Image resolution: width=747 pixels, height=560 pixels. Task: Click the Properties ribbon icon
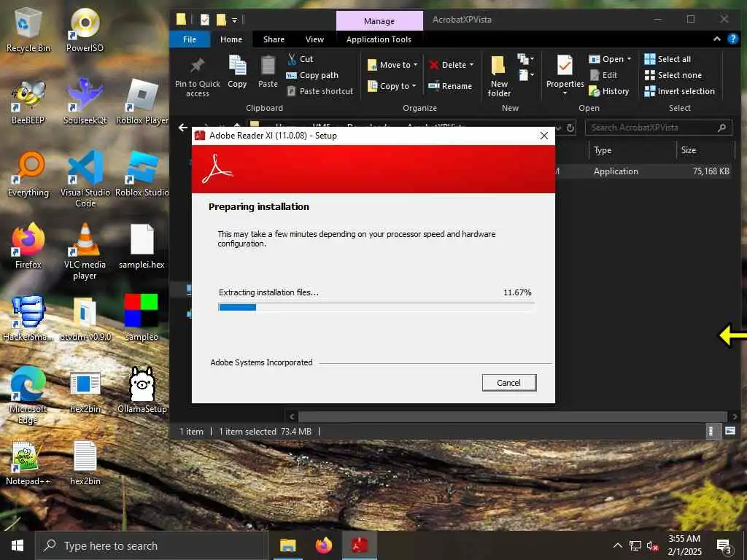(565, 74)
